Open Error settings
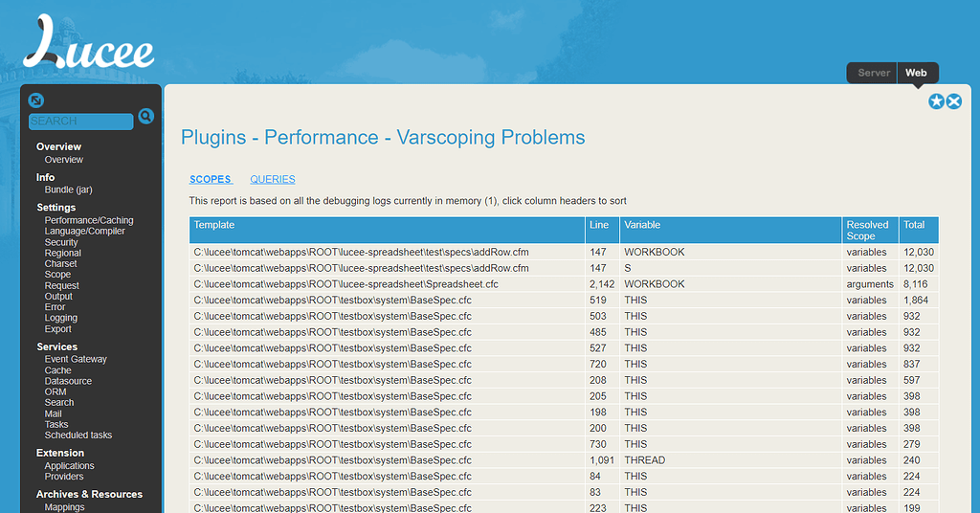The width and height of the screenshot is (980, 513). 55,307
